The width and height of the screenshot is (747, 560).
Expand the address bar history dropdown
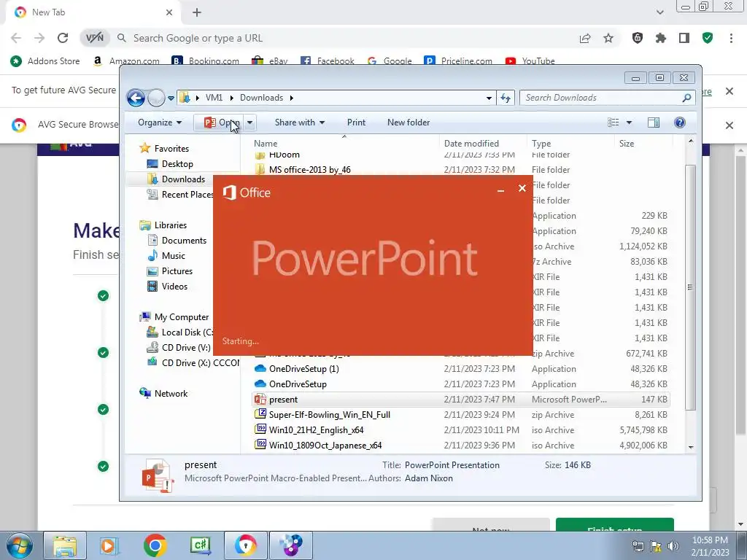pos(489,98)
